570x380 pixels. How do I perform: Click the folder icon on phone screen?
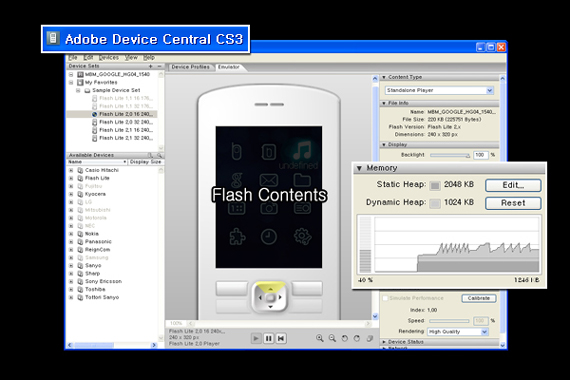[302, 179]
